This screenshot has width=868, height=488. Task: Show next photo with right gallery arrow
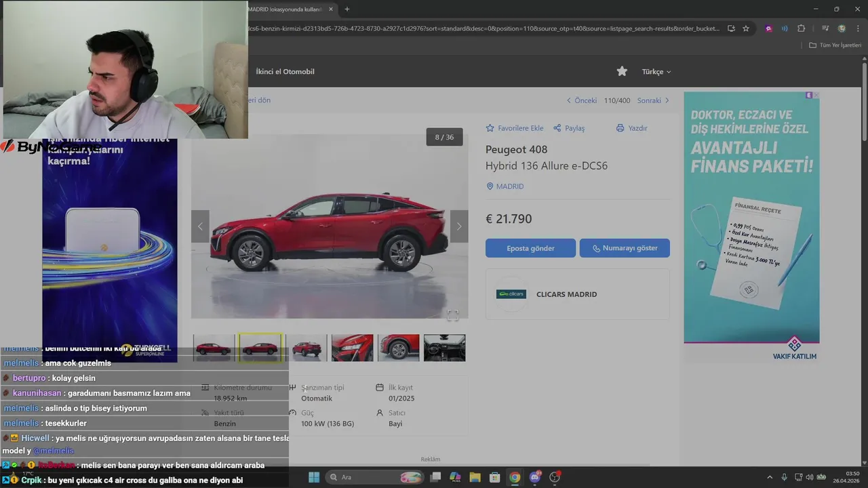(x=459, y=226)
